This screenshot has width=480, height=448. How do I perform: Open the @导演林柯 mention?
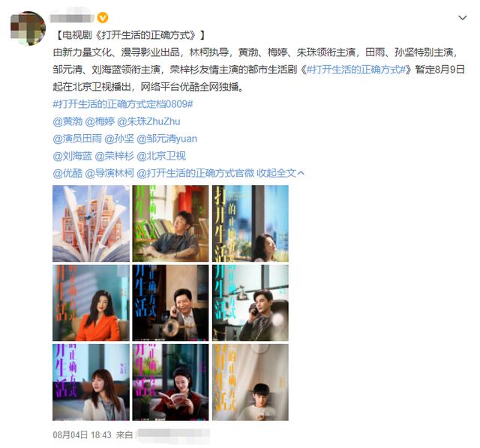coord(109,173)
